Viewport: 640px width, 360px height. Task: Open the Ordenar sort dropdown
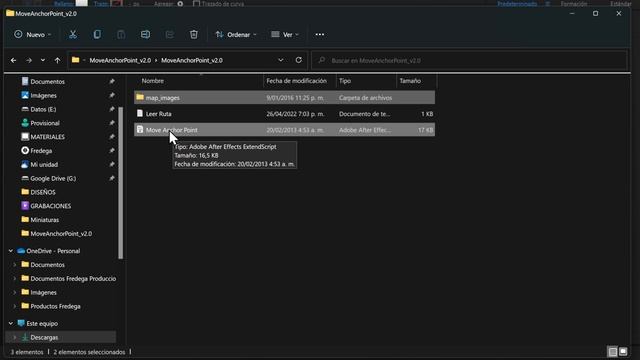click(236, 35)
